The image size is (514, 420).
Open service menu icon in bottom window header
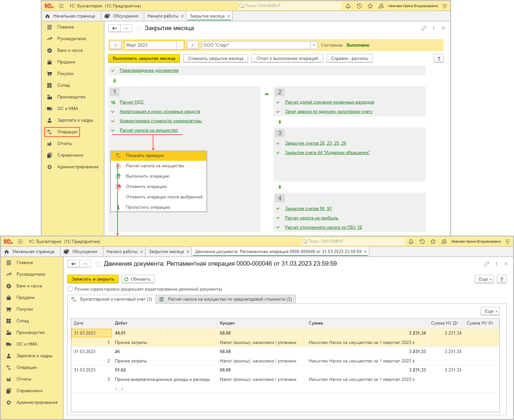[507, 241]
